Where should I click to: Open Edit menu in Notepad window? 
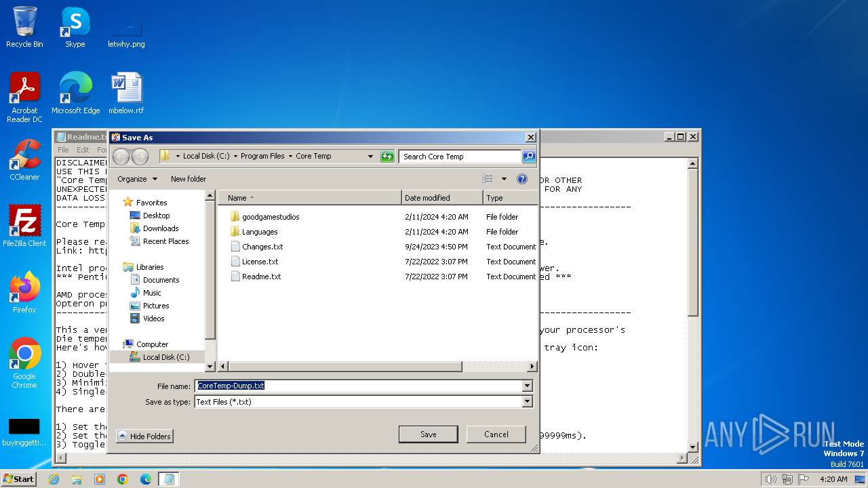coord(83,150)
